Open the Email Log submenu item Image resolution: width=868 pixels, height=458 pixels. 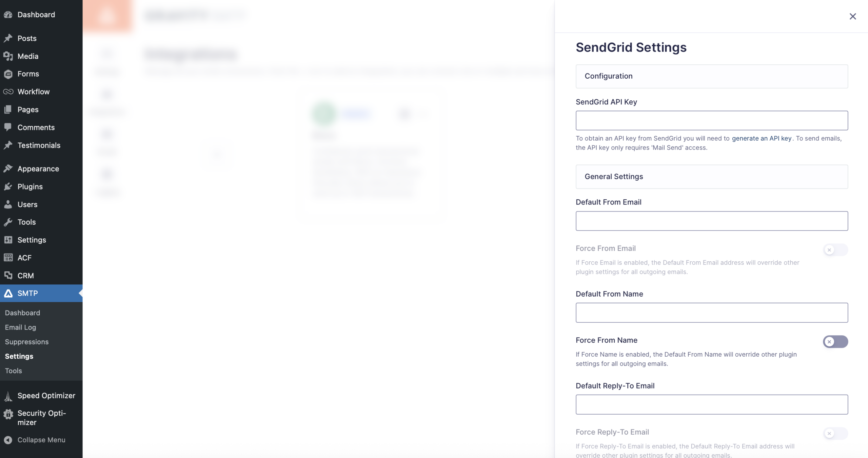coord(20,327)
